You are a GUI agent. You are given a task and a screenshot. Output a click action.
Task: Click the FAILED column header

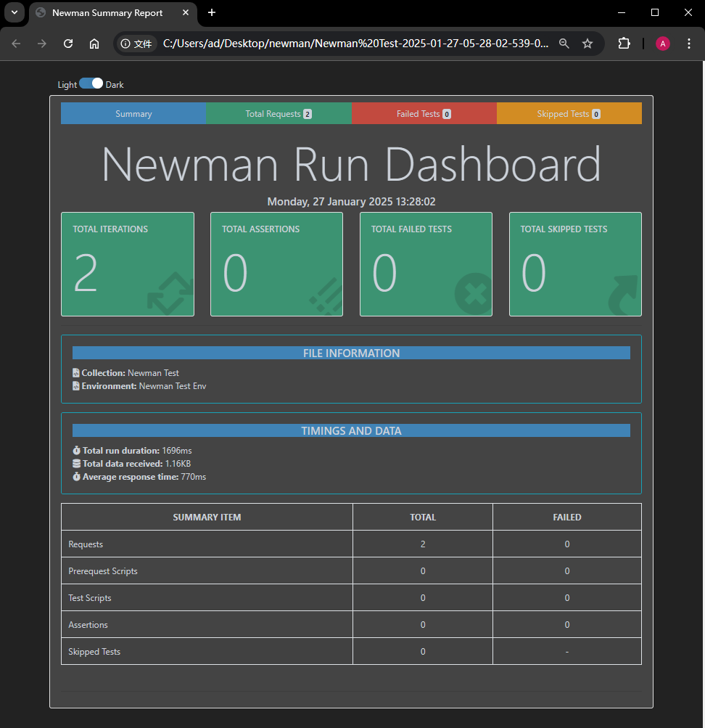tap(566, 518)
